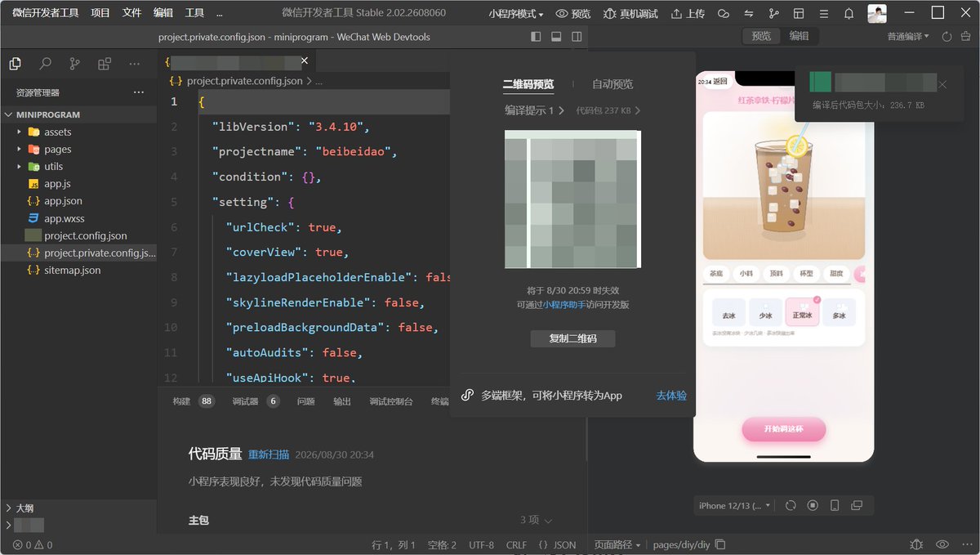The height and width of the screenshot is (555, 980).
Task: Click the swap arrows icon in top toolbar
Action: coord(748,14)
